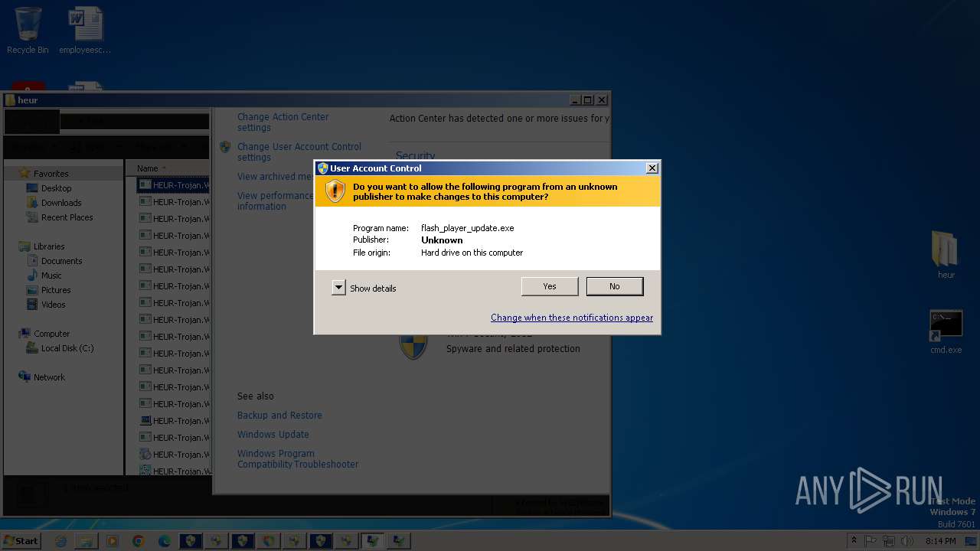This screenshot has height=551, width=980.
Task: Click Yes in the User Account Control dialog
Action: pos(550,286)
